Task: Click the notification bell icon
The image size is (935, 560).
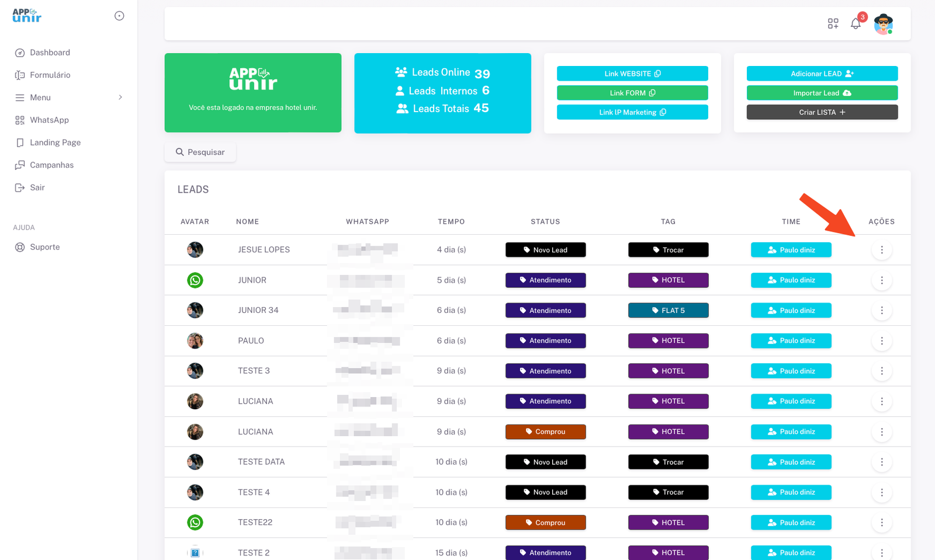Action: [x=856, y=24]
